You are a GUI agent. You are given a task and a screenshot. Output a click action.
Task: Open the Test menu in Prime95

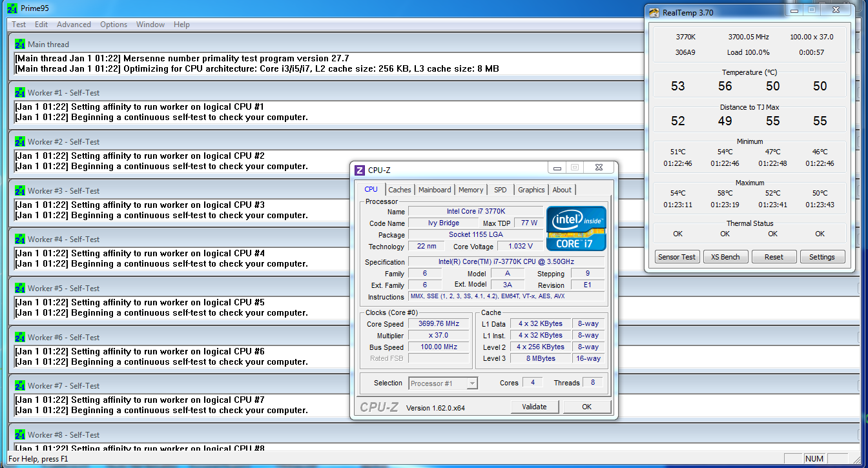click(x=19, y=25)
